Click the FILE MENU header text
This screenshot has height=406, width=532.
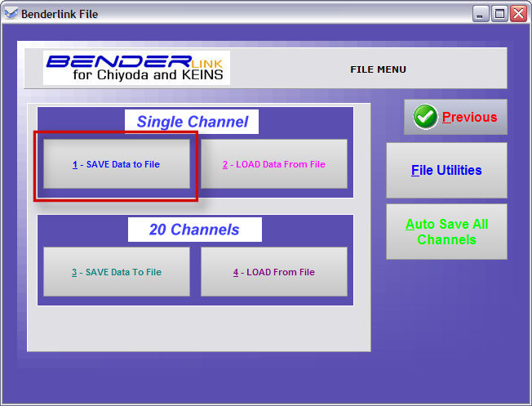coord(378,69)
